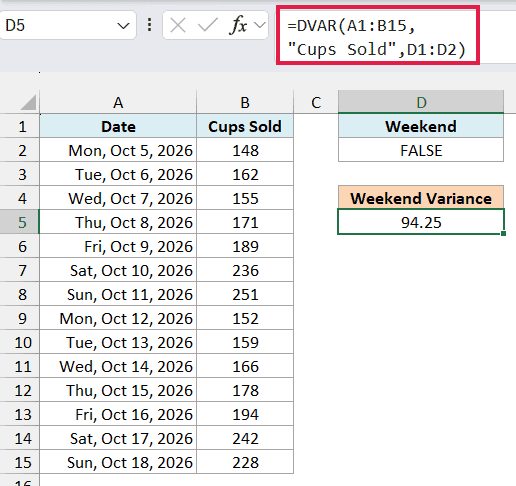516x486 pixels.
Task: Cancel the formula edit with the X icon
Action: pos(178,25)
